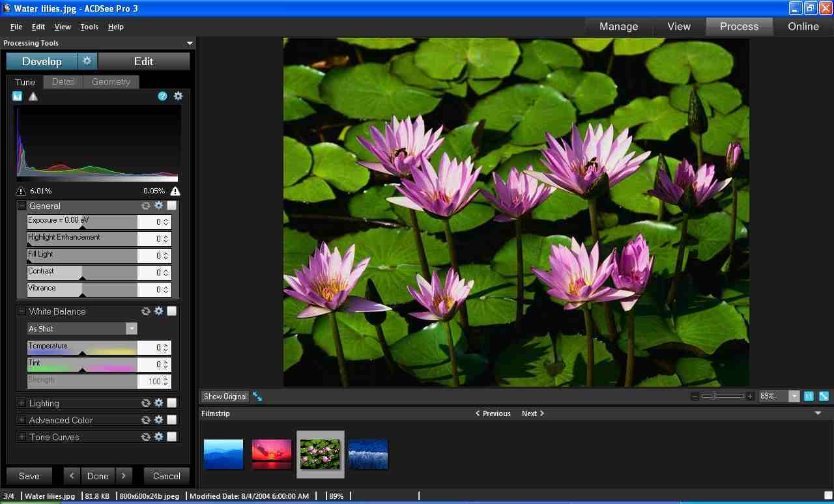
Task: Toggle the Lighting section checkbox
Action: click(171, 402)
